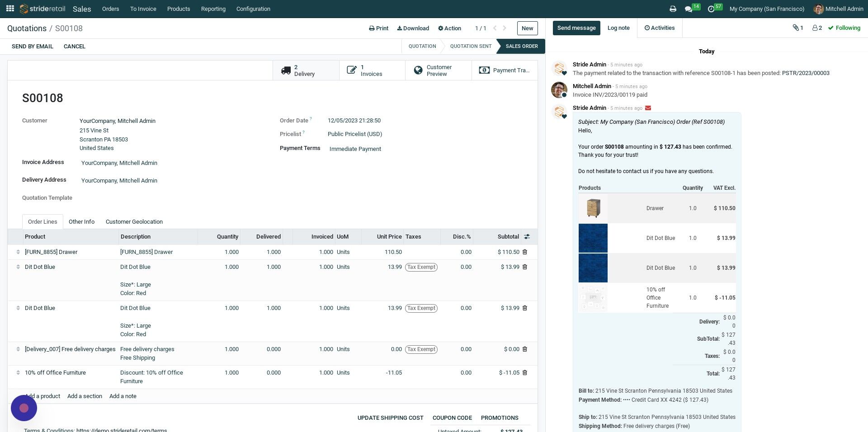Screen dimensions: 868x432
Task: Delete the 10% off Office Furniture line
Action: coord(525,373)
